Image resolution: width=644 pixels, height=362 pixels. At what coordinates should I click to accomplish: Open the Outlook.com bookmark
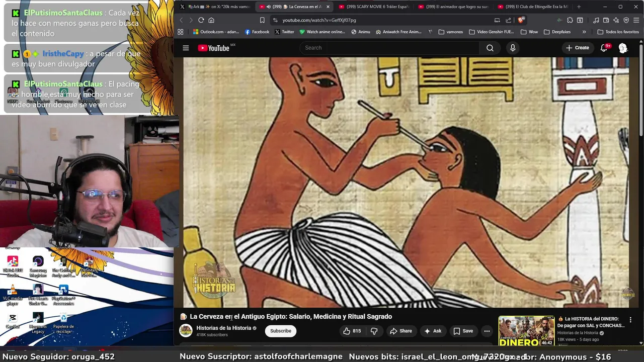(216, 32)
